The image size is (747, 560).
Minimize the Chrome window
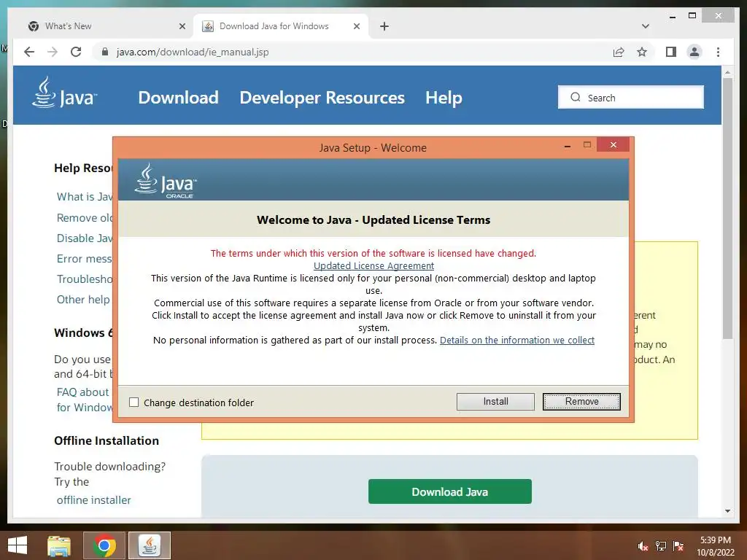click(672, 17)
